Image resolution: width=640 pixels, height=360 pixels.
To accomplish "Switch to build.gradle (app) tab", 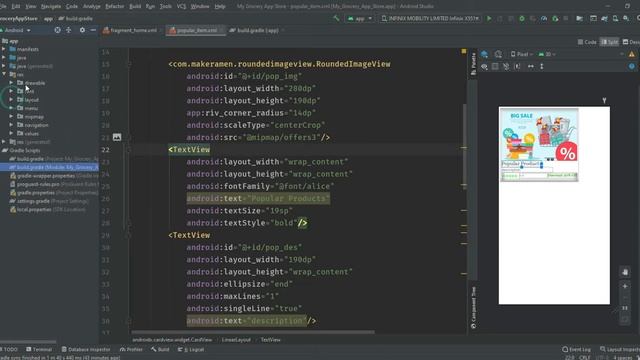I will [x=256, y=30].
